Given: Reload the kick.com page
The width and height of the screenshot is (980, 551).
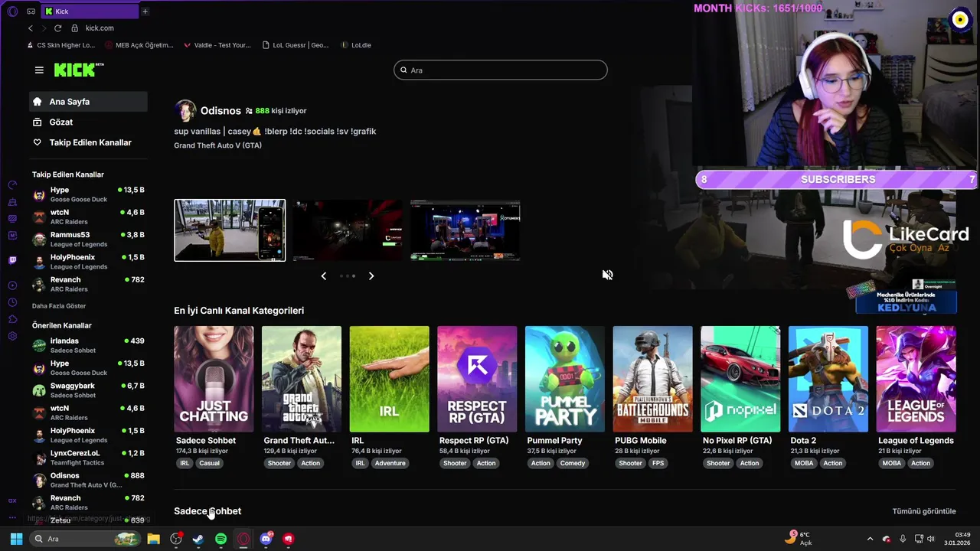Looking at the screenshot, I should 57,28.
